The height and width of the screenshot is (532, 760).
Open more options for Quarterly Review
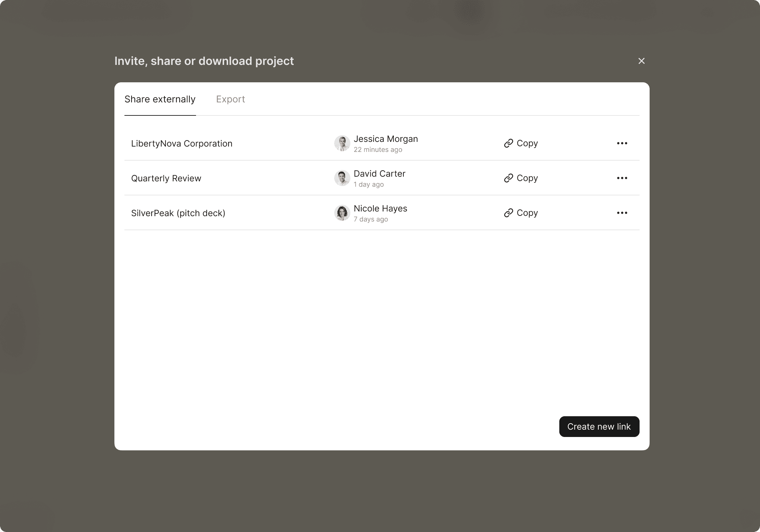622,178
